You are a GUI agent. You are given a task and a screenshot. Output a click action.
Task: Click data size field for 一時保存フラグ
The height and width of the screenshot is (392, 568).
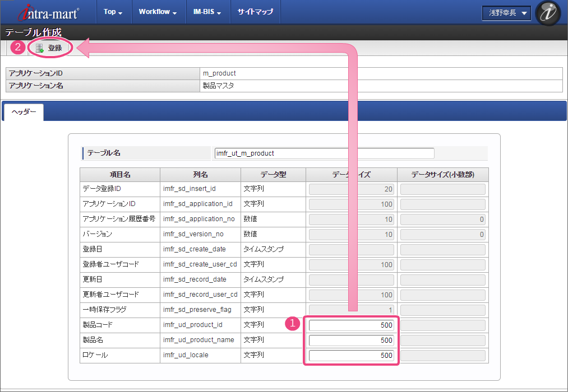[351, 310]
